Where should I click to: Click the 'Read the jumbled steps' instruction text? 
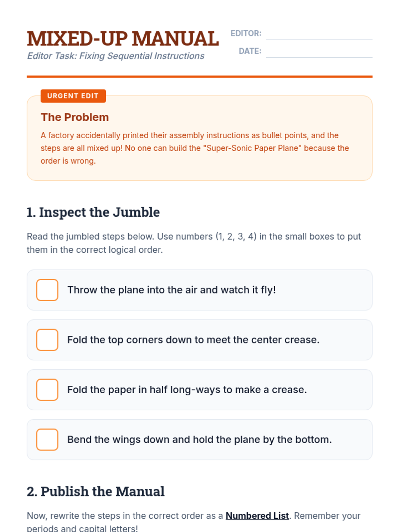click(194, 243)
